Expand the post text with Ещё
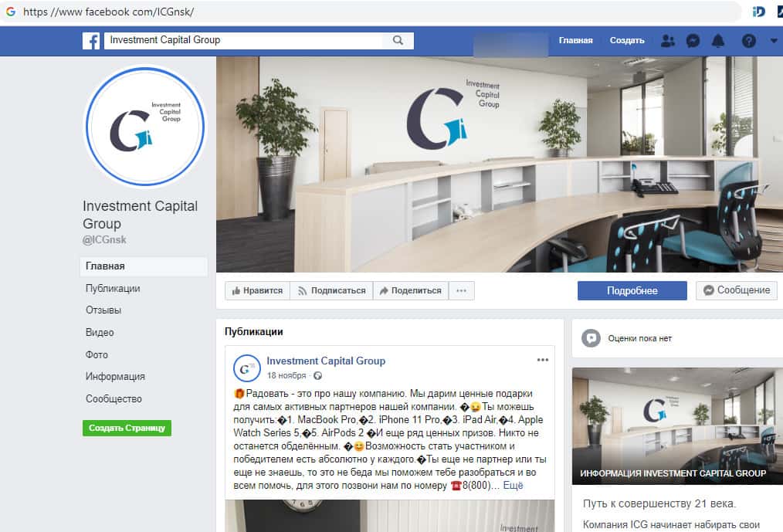The image size is (783, 532). point(513,486)
